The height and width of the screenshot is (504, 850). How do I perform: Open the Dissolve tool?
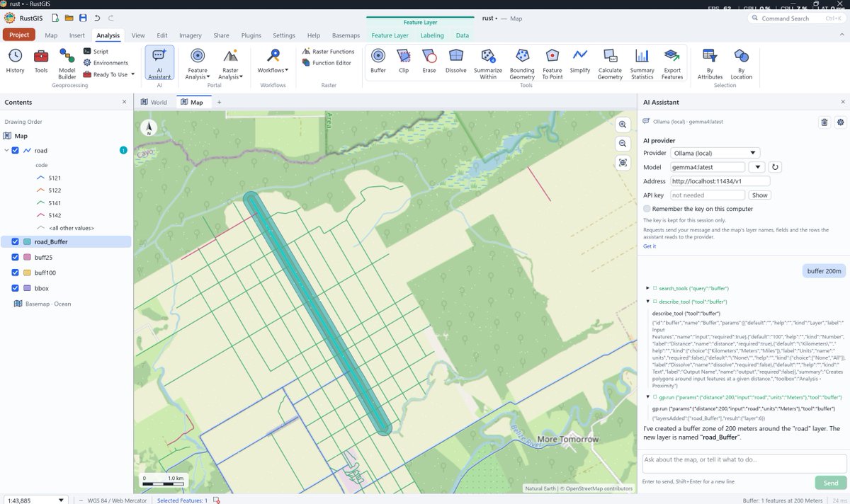pos(456,61)
